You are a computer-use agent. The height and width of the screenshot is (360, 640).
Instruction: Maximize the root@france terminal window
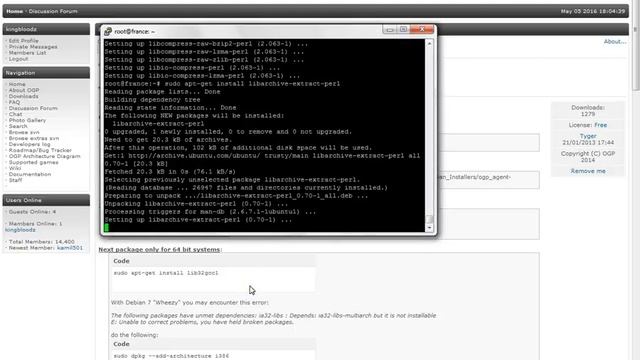pos(403,29)
